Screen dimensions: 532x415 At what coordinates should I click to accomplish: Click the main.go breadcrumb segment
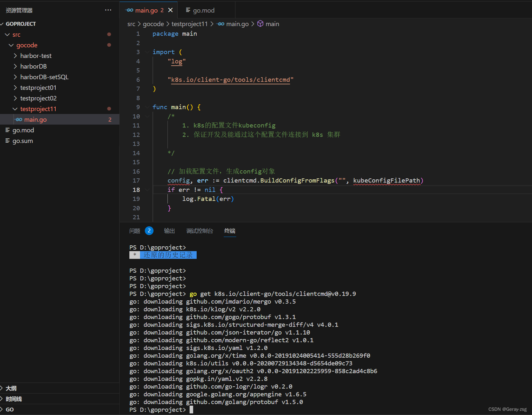click(x=238, y=24)
